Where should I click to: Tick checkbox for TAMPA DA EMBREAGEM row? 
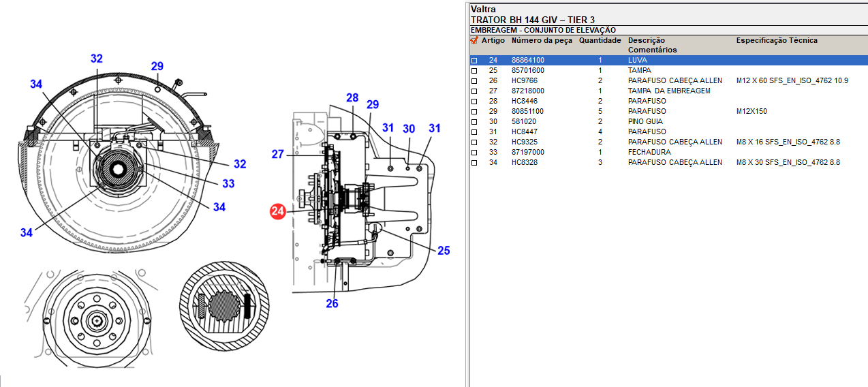pos(474,91)
